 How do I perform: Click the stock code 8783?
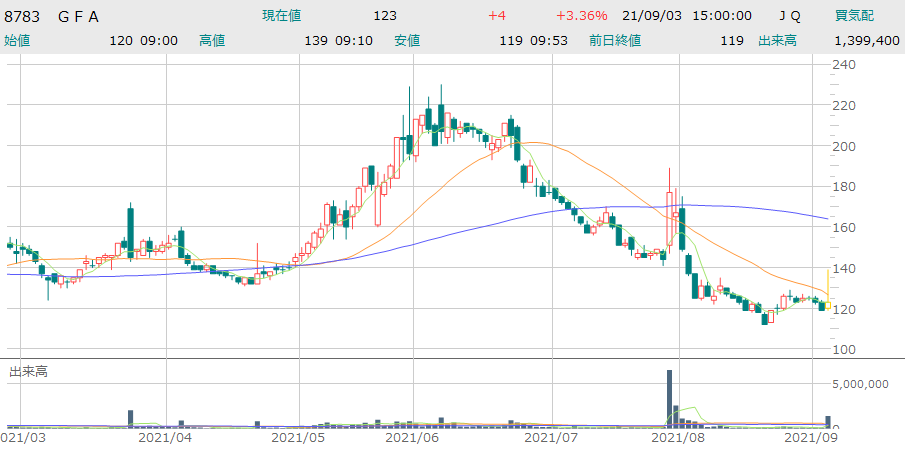(23, 16)
